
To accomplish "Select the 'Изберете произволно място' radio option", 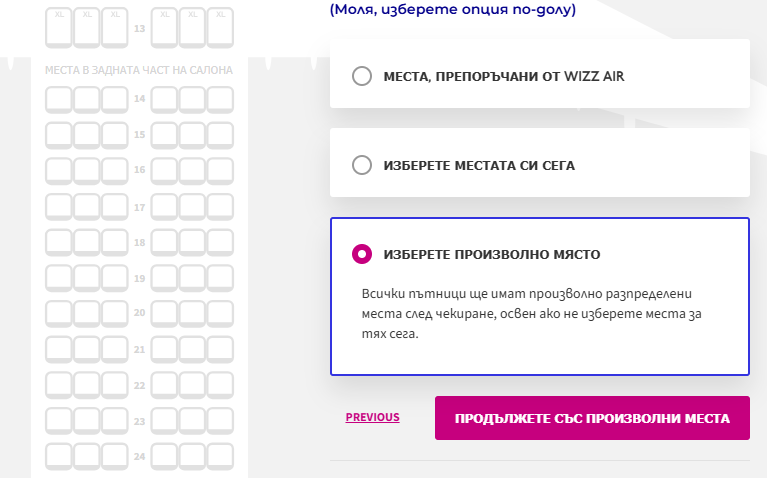I will coord(362,254).
